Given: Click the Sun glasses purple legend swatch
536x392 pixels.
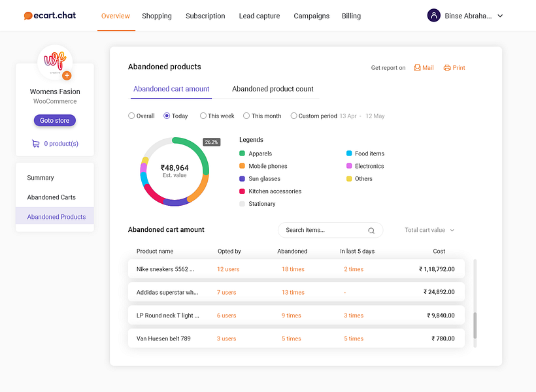Looking at the screenshot, I should click(242, 179).
